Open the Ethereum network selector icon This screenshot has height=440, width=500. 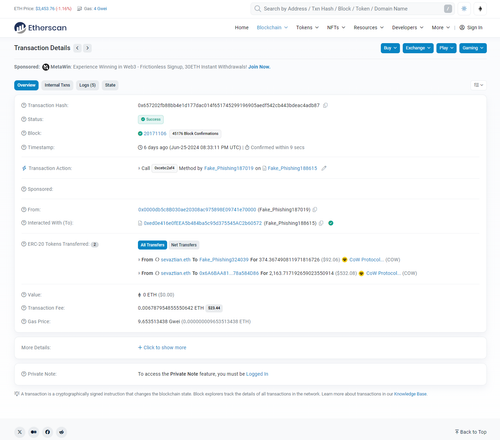[x=480, y=9]
